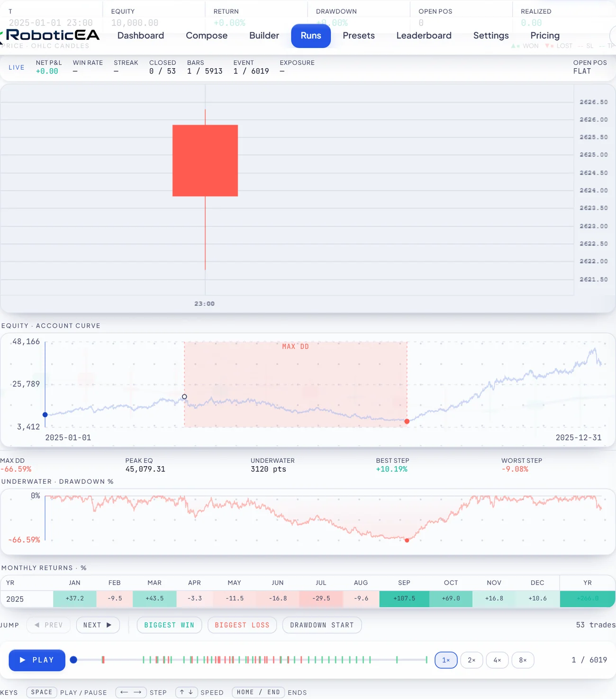Open the Pricing page
Image resolution: width=616 pixels, height=699 pixels.
[545, 36]
